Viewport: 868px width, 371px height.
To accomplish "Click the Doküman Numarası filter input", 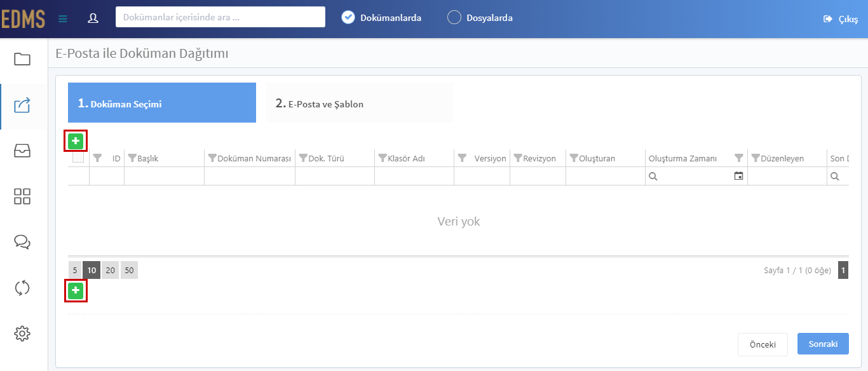I will [250, 176].
